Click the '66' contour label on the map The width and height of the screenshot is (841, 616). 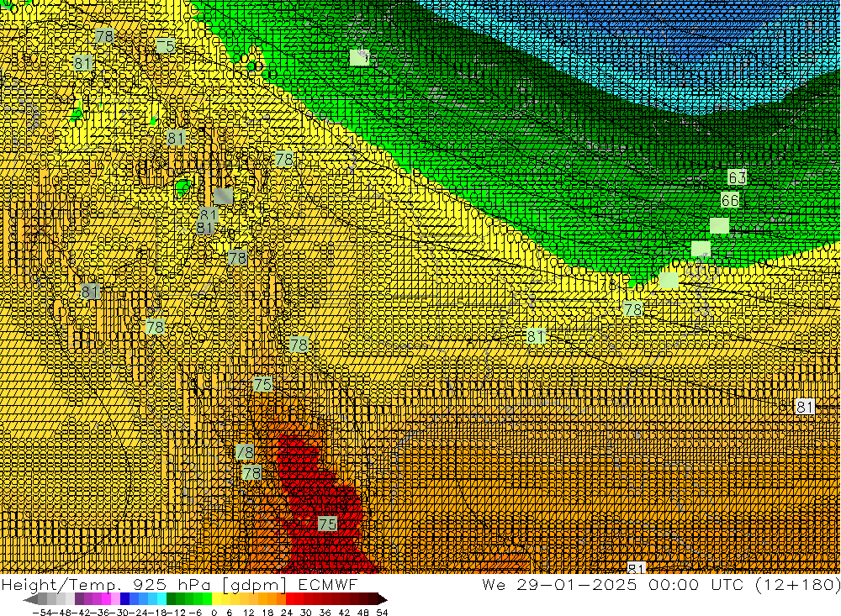(730, 200)
